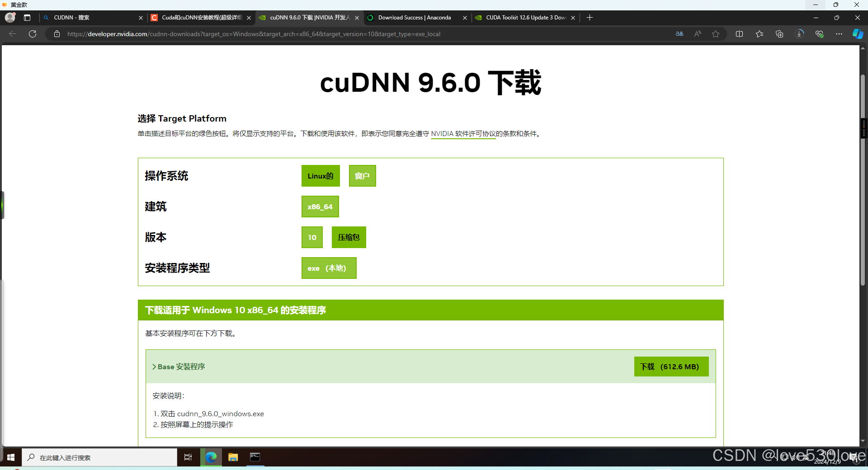Select version 10 option
Image resolution: width=868 pixels, height=470 pixels.
312,237
